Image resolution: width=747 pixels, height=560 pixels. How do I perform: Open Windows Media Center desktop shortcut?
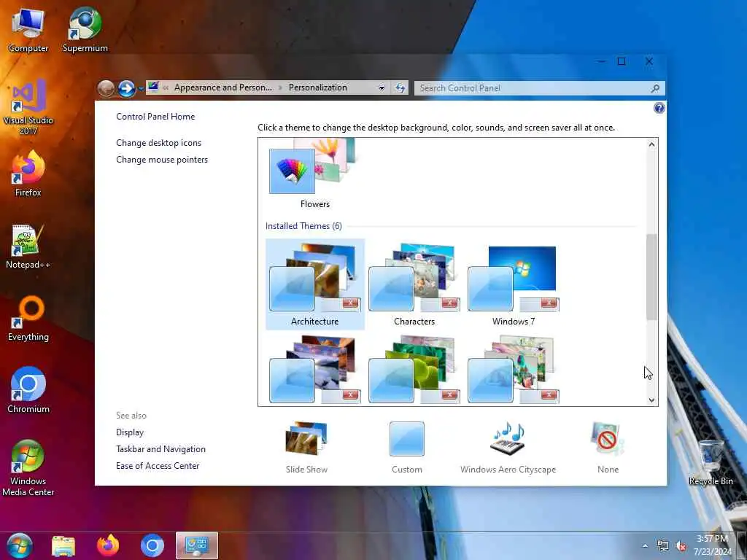(28, 468)
